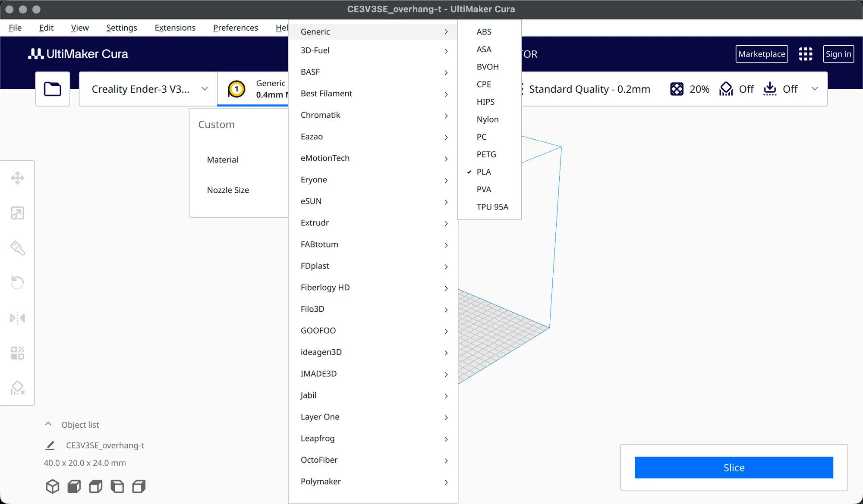
Task: Switch to front view cube icon
Action: [x=74, y=486]
